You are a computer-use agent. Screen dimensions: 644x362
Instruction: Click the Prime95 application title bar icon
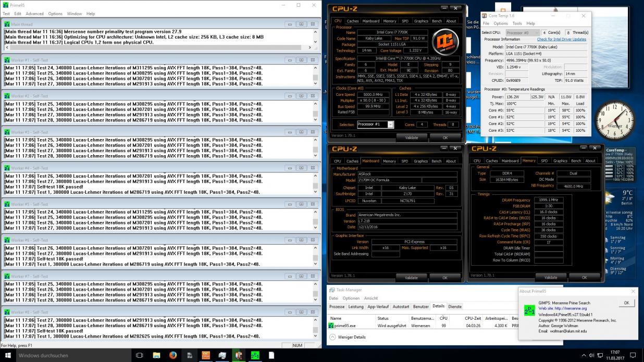pos(5,5)
